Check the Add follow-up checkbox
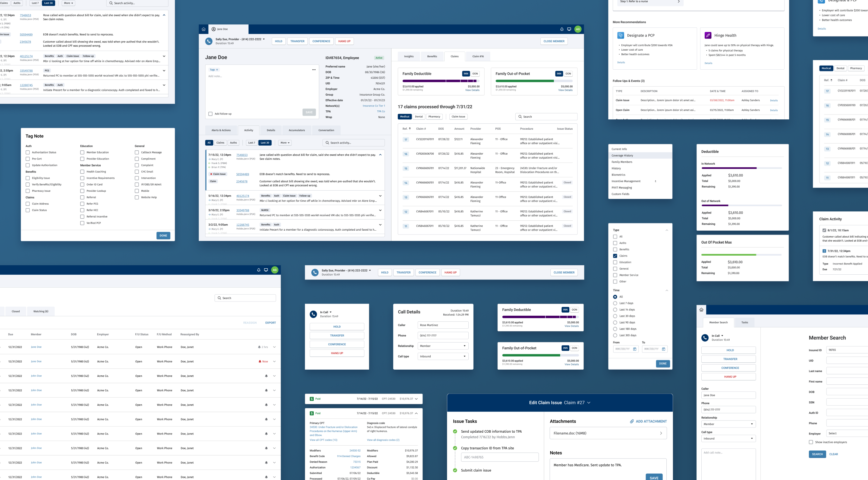 pos(211,114)
